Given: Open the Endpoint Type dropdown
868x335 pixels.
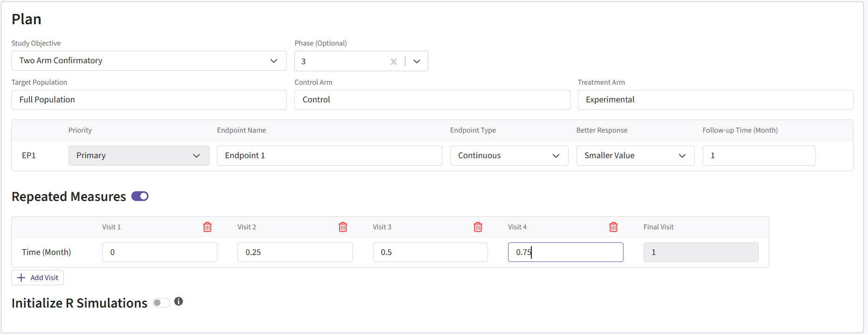Looking at the screenshot, I should click(x=509, y=155).
